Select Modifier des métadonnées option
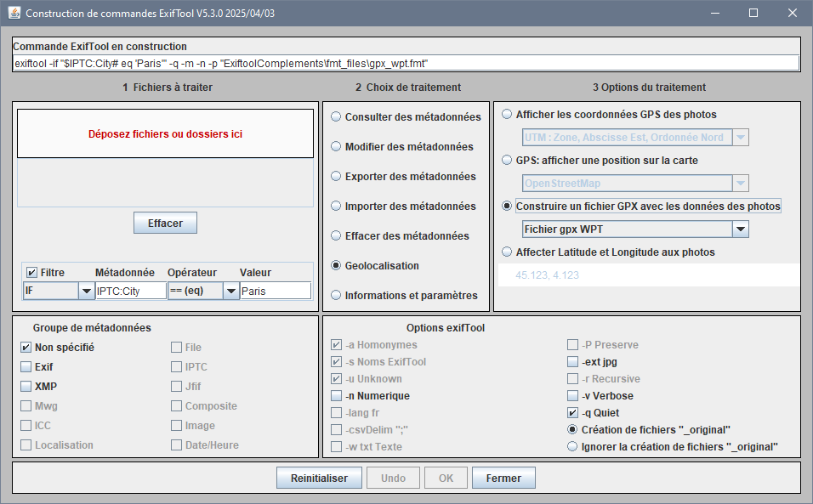The width and height of the screenshot is (813, 504). click(x=336, y=146)
